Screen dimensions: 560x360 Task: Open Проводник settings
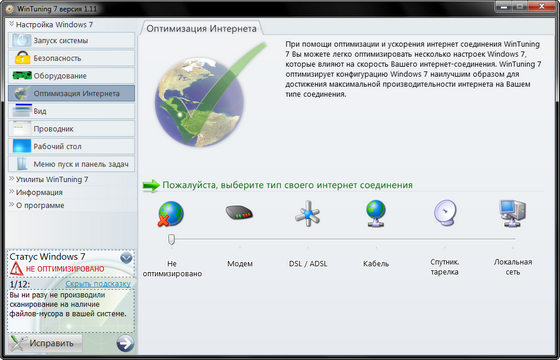click(71, 129)
